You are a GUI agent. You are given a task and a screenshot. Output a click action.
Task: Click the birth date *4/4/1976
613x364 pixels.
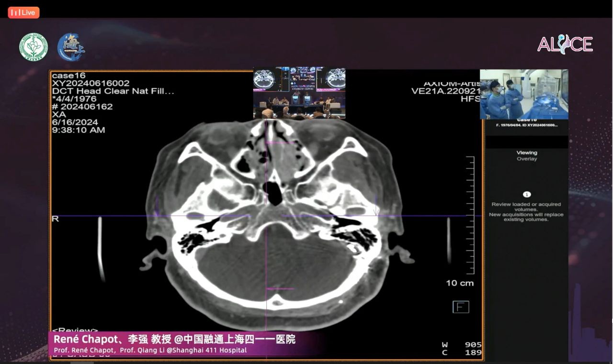tap(74, 99)
